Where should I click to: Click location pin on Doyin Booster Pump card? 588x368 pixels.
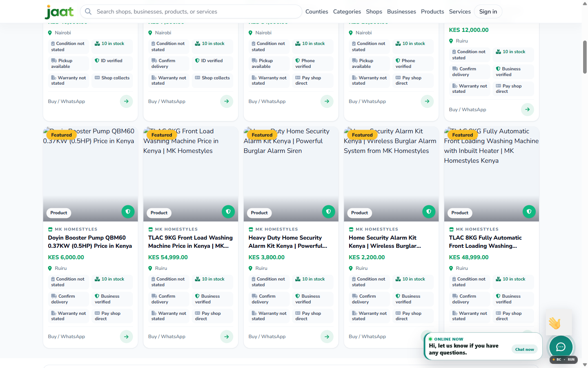coord(50,268)
